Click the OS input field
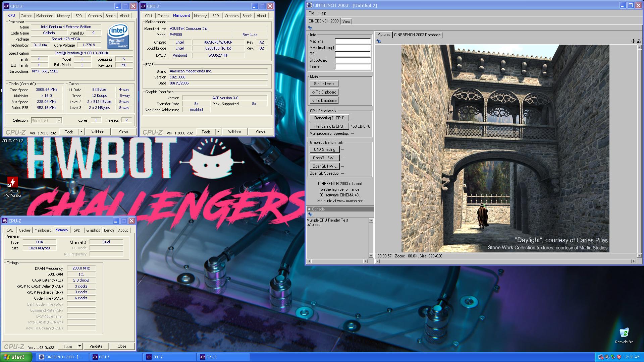644x362 pixels. pos(353,54)
